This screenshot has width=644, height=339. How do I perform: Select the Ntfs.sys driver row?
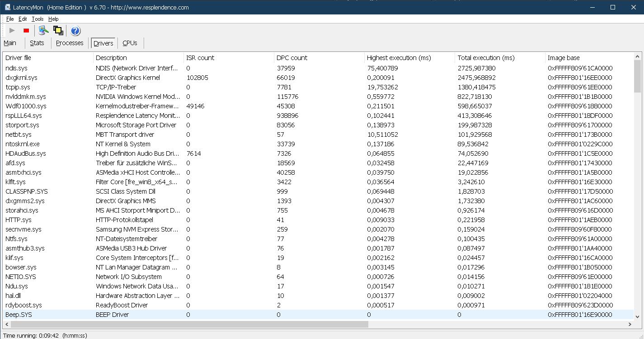pyautogui.click(x=318, y=239)
